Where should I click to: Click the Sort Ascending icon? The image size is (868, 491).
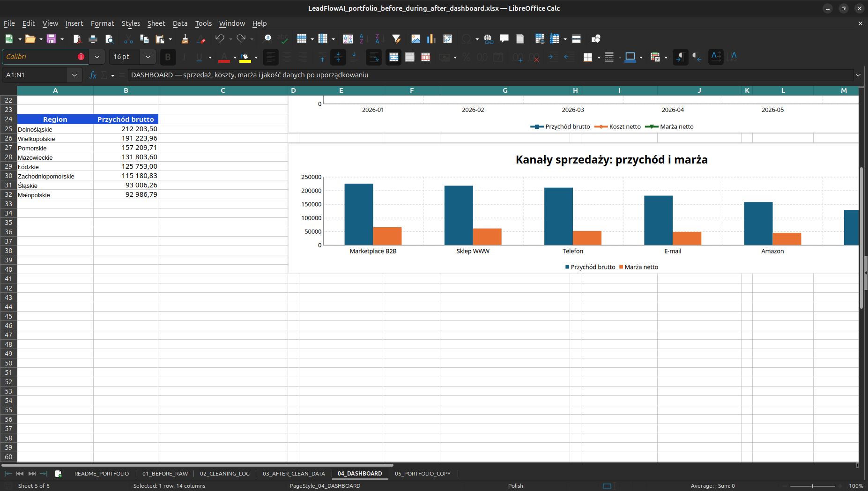click(362, 39)
